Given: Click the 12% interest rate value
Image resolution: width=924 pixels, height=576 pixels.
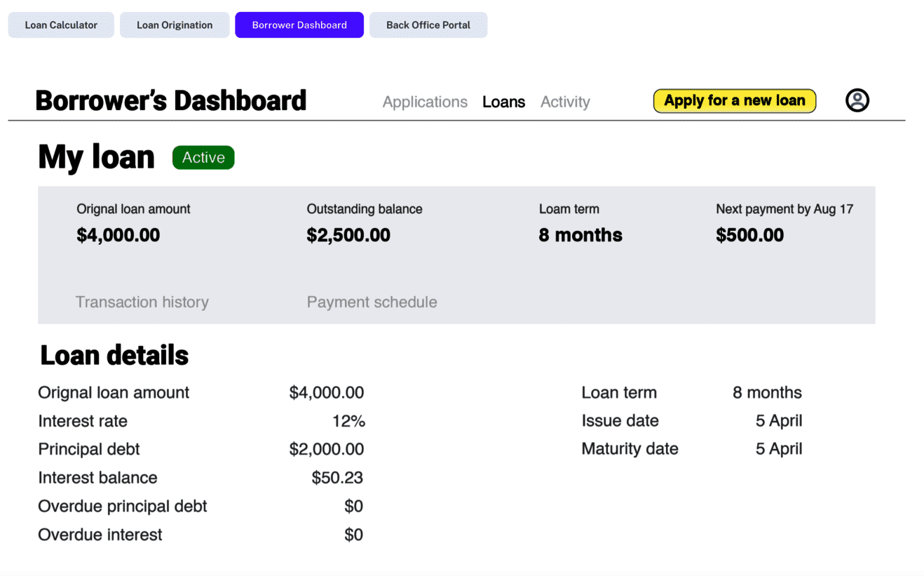Looking at the screenshot, I should 348,422.
